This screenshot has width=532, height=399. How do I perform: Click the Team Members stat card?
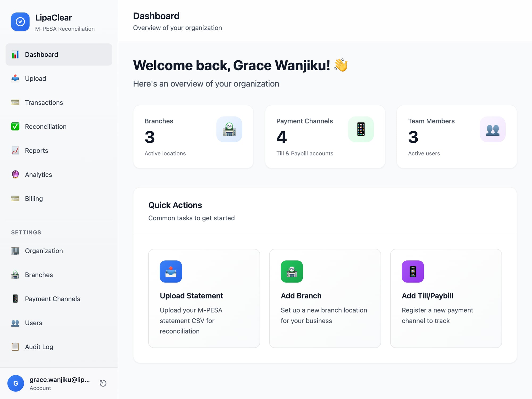(x=456, y=136)
